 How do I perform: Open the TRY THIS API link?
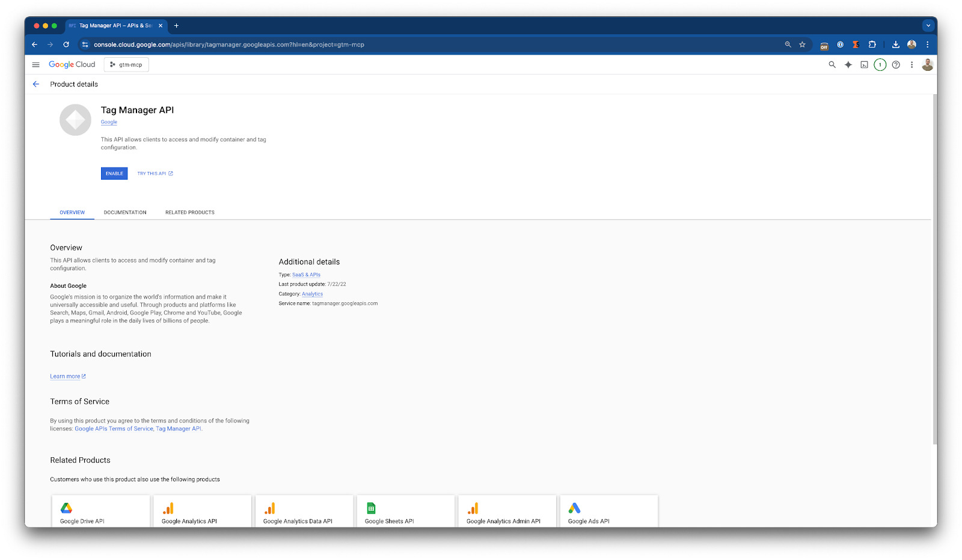pos(155,174)
